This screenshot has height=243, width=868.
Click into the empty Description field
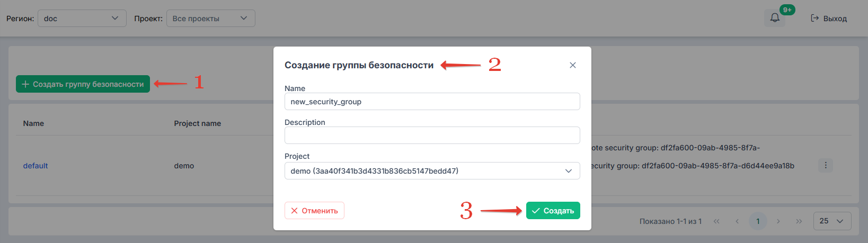432,135
